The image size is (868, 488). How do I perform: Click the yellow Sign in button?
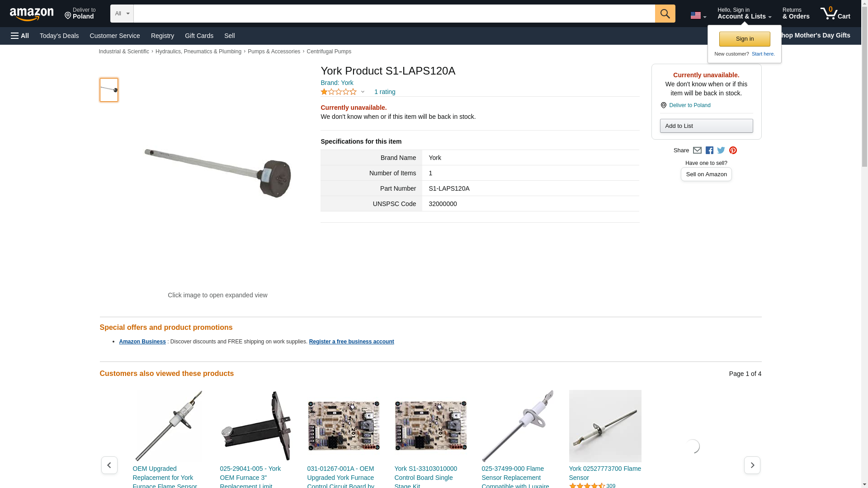(x=745, y=39)
